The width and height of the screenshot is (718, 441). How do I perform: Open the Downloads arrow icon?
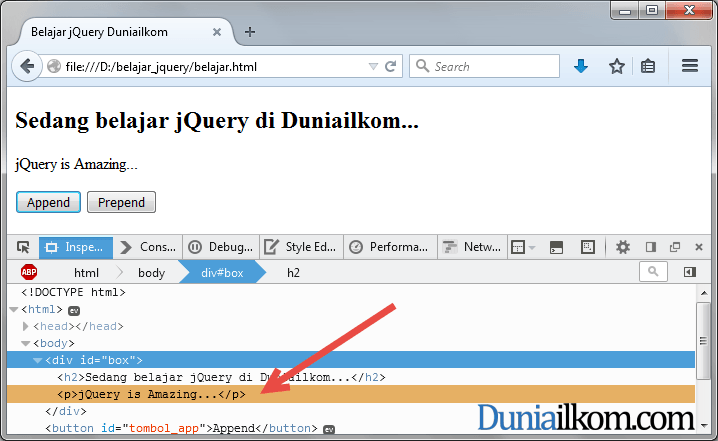pyautogui.click(x=581, y=66)
